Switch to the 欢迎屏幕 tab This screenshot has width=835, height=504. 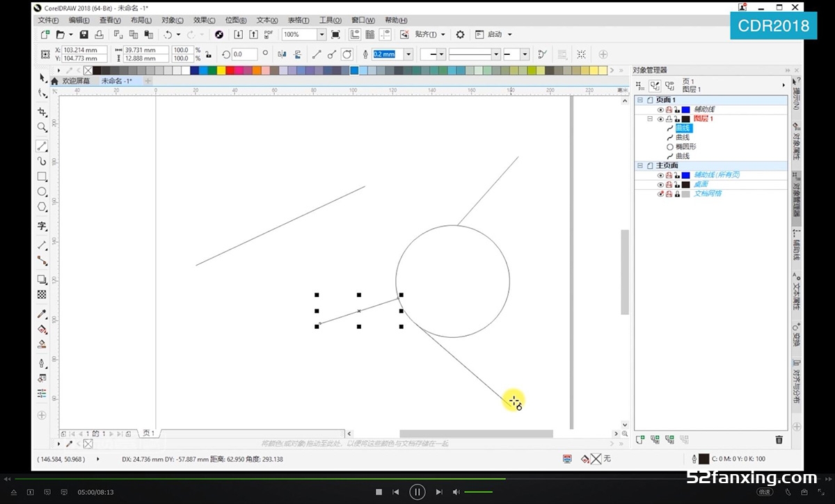pos(76,81)
